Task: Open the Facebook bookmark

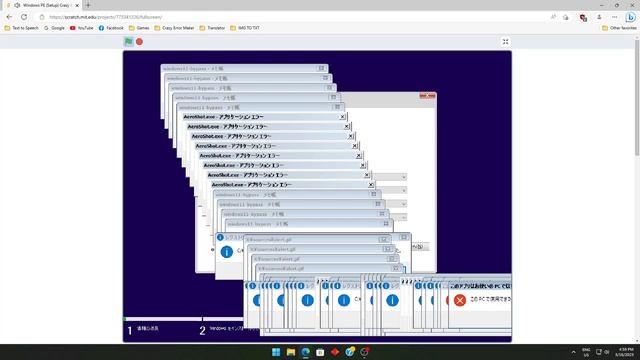Action: tap(111, 28)
